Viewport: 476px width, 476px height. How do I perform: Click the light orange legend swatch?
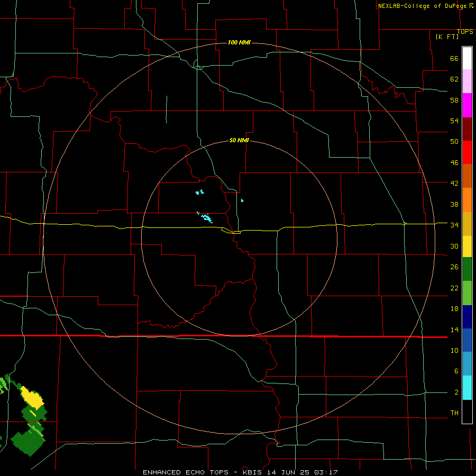tap(467, 200)
